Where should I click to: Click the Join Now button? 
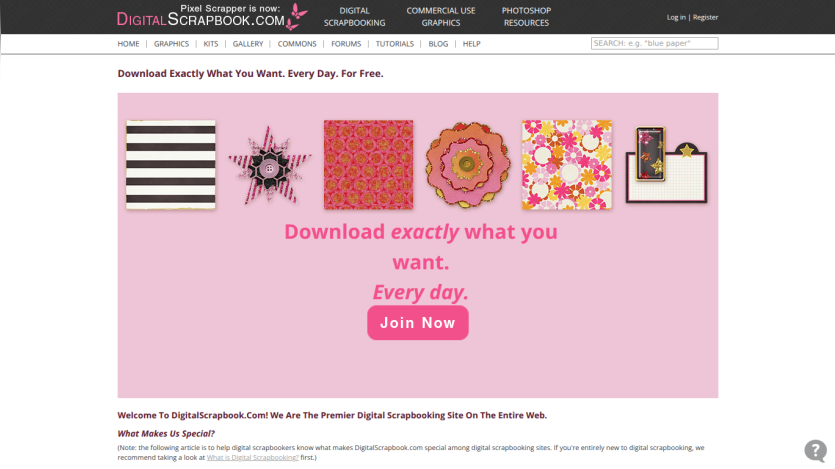(x=418, y=323)
